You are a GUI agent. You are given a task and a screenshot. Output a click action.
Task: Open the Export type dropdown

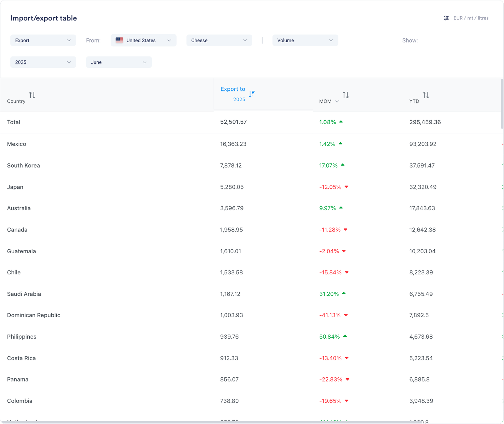click(x=43, y=40)
